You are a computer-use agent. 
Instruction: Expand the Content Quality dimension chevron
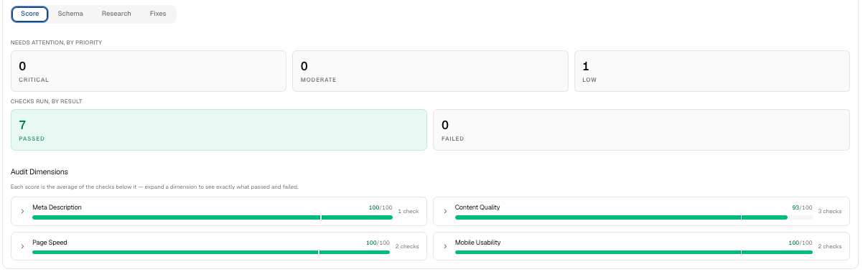[445, 212]
